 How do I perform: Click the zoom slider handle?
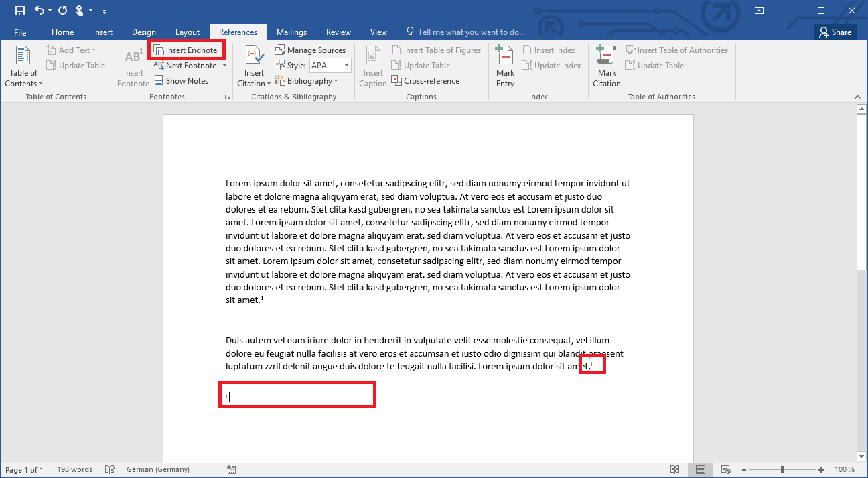point(784,470)
